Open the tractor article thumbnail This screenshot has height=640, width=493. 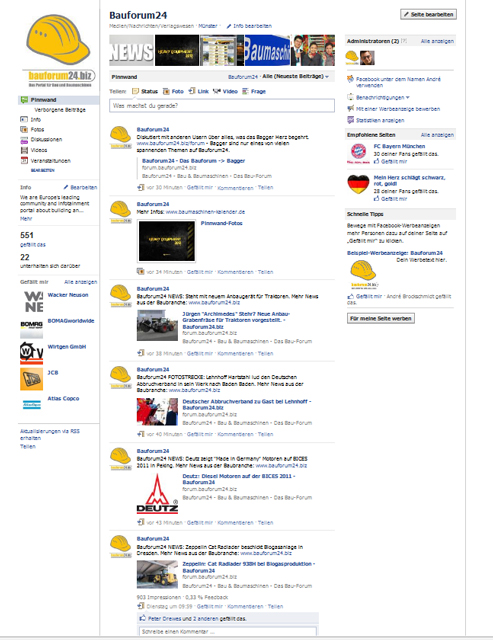tap(157, 325)
